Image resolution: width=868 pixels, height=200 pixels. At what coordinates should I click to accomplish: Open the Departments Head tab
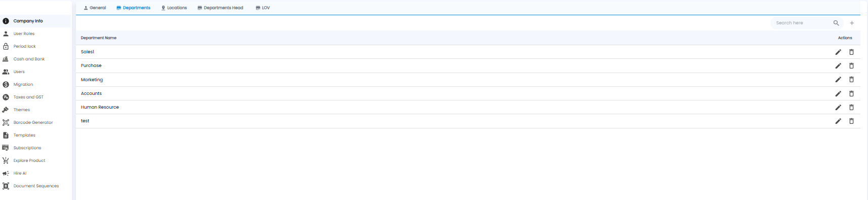pyautogui.click(x=220, y=8)
